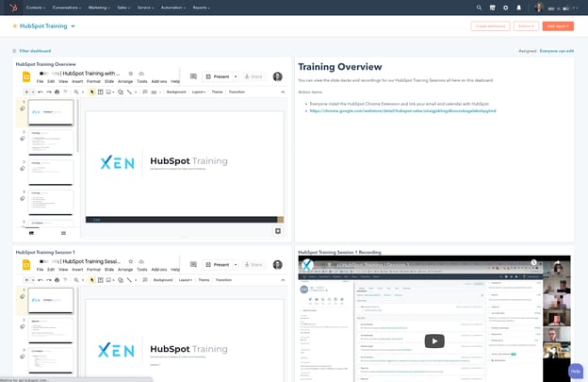Click the orange Add report button
This screenshot has width=588, height=382.
click(x=558, y=25)
